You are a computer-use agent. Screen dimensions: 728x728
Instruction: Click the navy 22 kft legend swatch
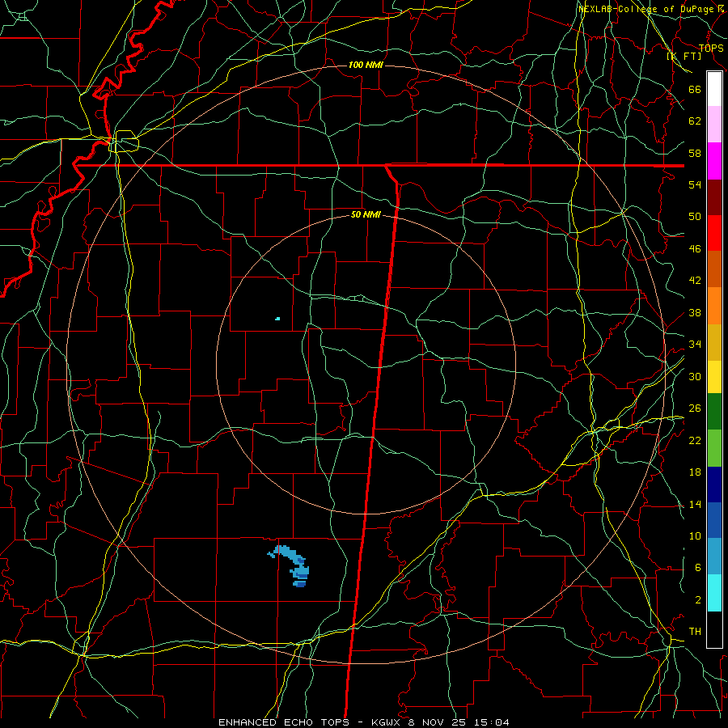[714, 485]
